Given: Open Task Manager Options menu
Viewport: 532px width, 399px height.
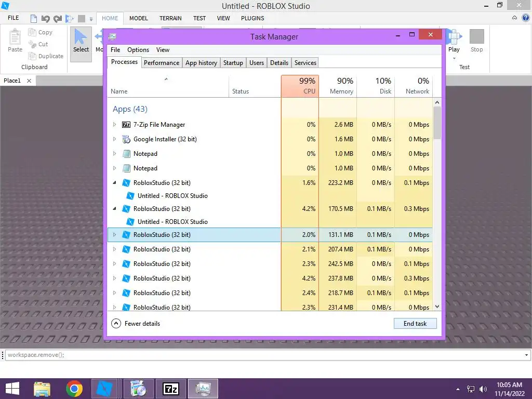Looking at the screenshot, I should pyautogui.click(x=138, y=50).
